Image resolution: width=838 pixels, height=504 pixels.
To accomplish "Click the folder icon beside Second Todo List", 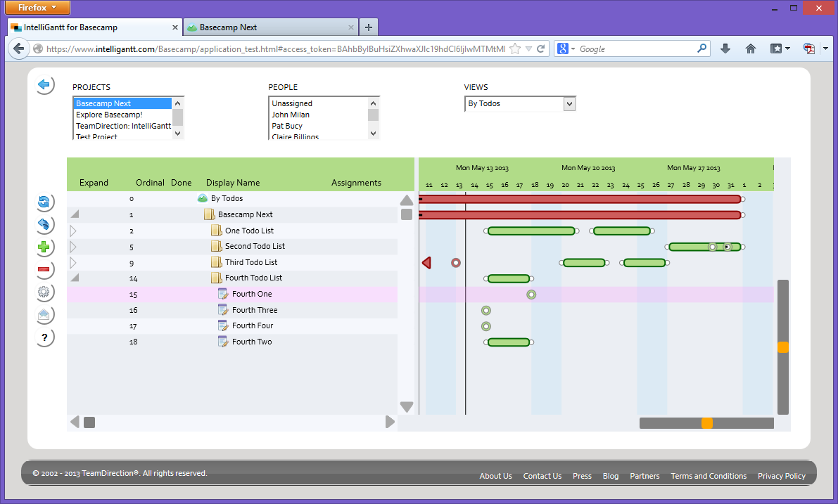I will [x=216, y=246].
